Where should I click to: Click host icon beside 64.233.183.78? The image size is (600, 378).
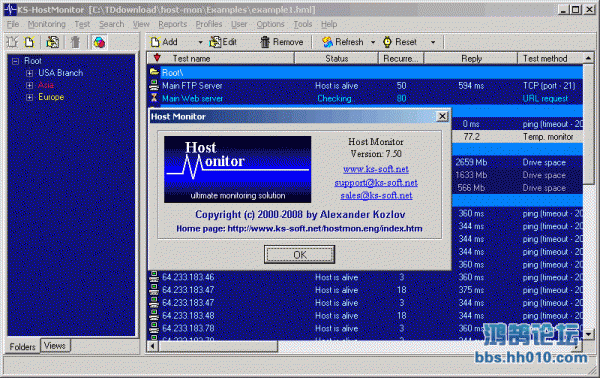pos(154,328)
